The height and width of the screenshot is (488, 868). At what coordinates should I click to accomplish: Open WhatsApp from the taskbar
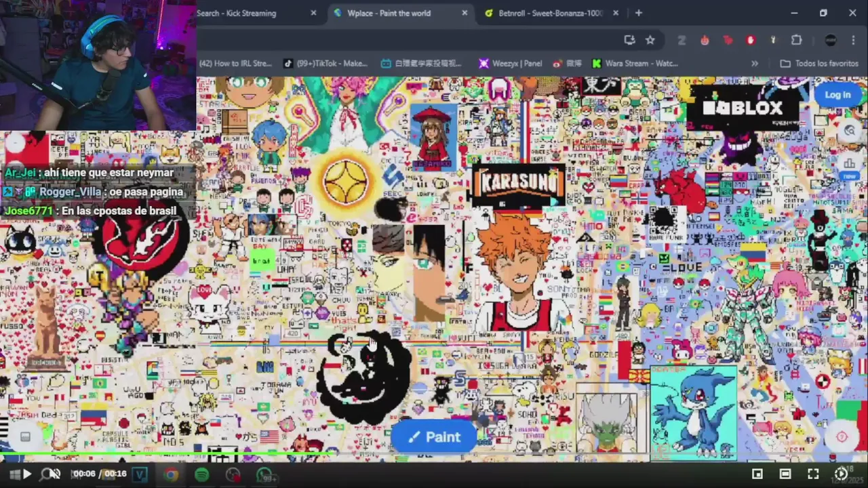point(264,475)
